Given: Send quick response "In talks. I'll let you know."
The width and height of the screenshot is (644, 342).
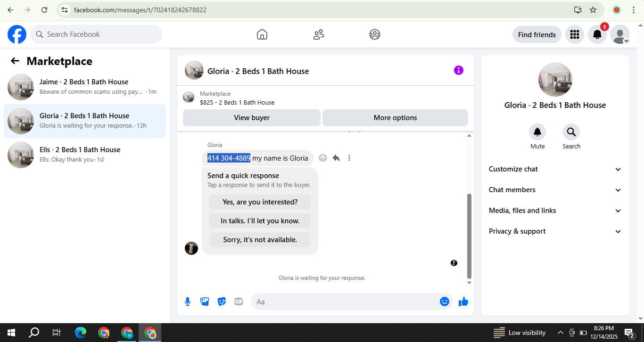Looking at the screenshot, I should coord(260,221).
